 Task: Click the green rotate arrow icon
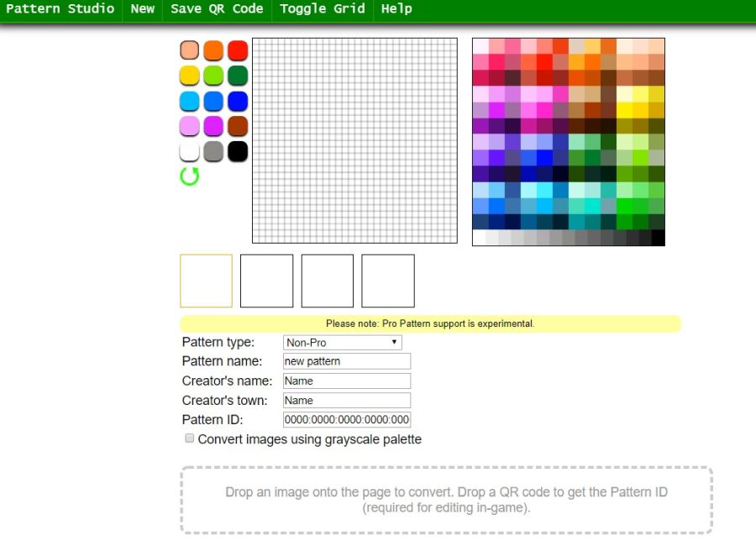click(190, 176)
